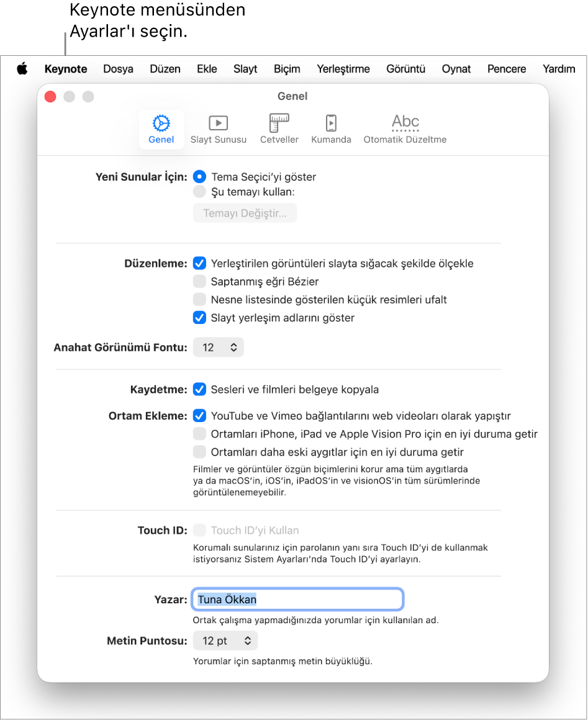Toggle Yerleştirilen görüntüleri slayta sığacak checkbox

199,263
